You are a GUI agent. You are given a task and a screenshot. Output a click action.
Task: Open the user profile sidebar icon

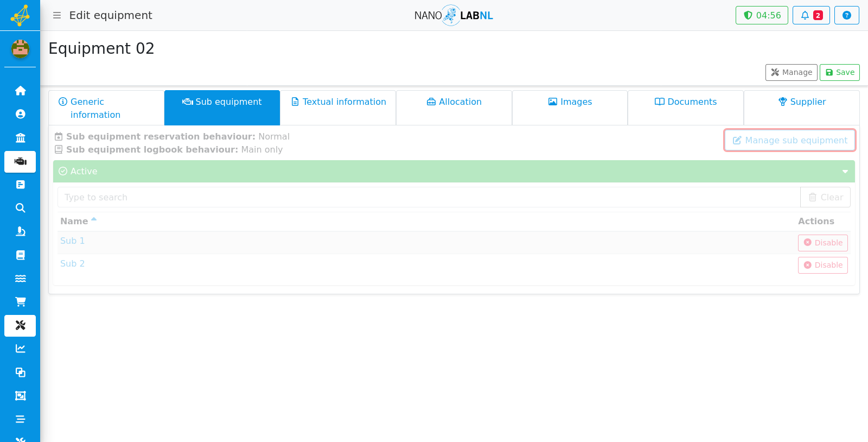20,114
